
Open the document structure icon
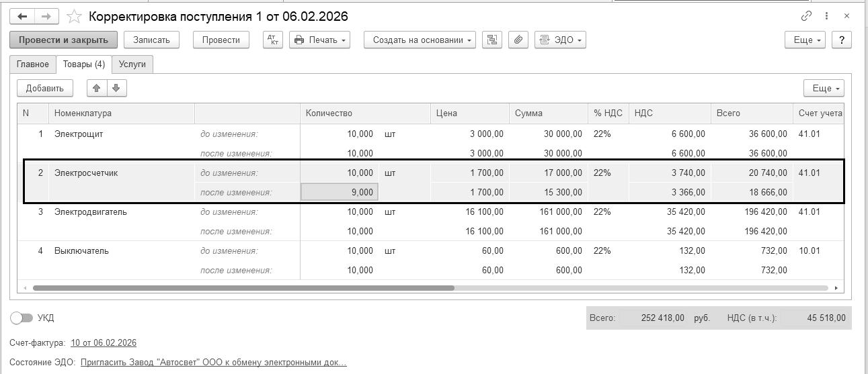click(x=493, y=40)
